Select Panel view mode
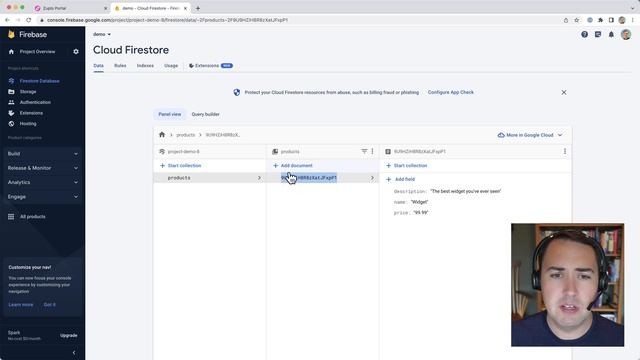The image size is (640, 360). [x=170, y=114]
